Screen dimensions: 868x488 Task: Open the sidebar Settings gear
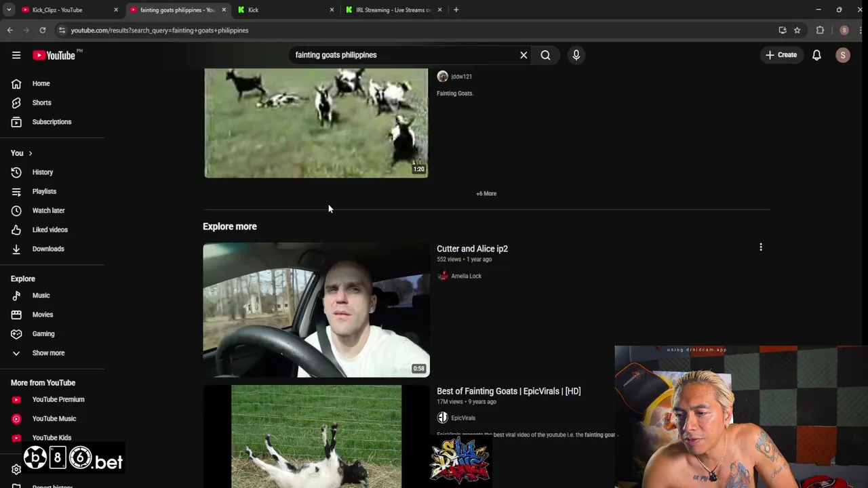coord(16,469)
